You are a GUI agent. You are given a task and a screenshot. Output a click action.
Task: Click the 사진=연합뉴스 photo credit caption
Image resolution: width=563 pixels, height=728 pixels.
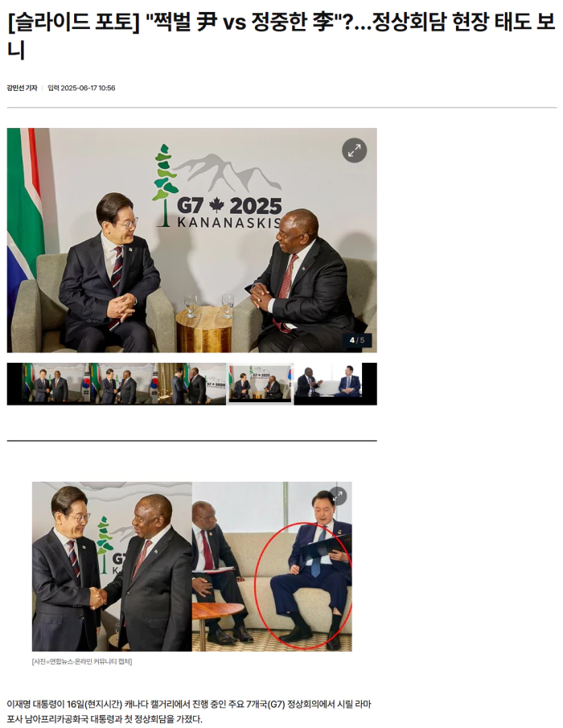click(82, 661)
